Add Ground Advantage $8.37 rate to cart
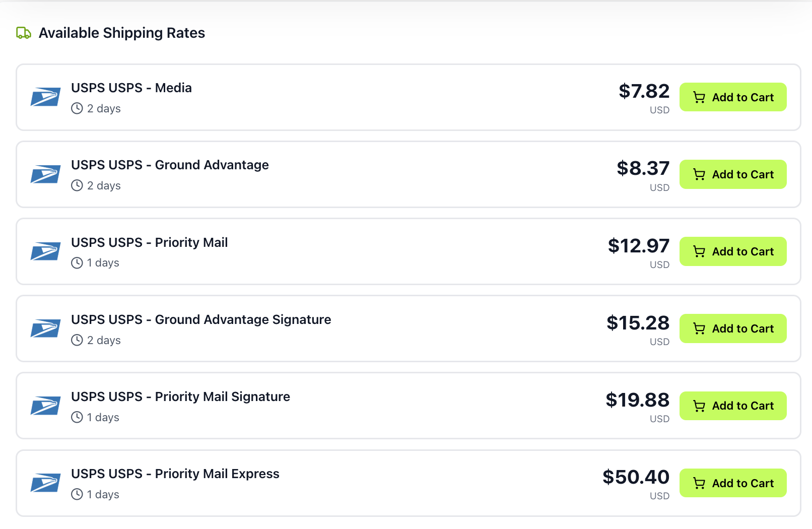The width and height of the screenshot is (812, 529). [x=733, y=174]
